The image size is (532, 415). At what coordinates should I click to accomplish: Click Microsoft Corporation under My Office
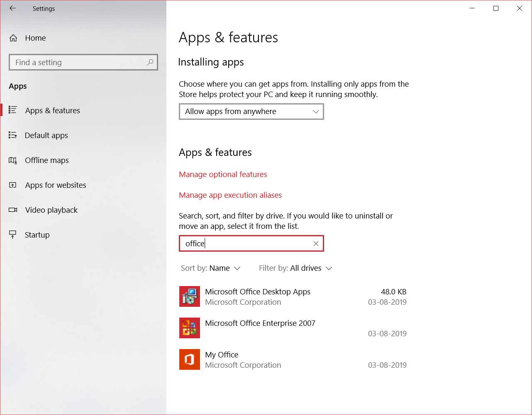243,365
